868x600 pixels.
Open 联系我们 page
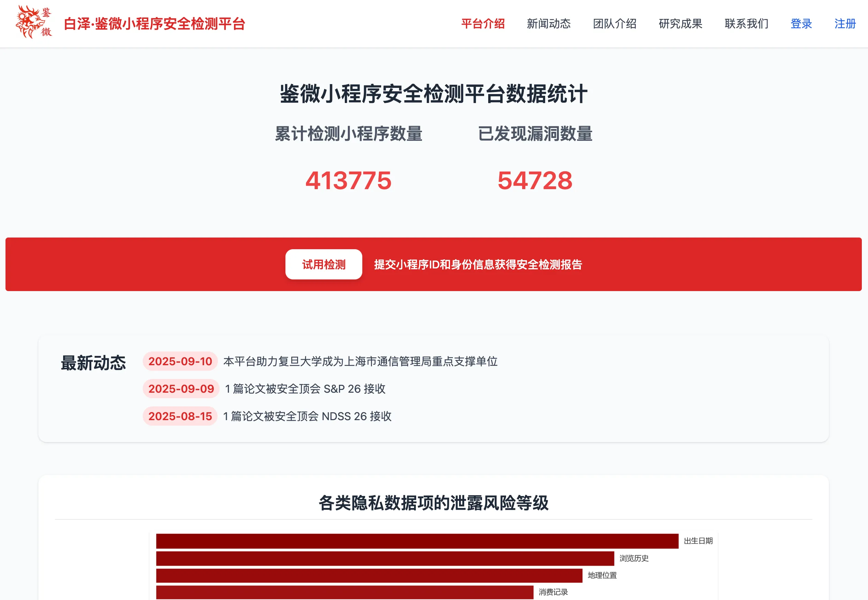pos(746,24)
